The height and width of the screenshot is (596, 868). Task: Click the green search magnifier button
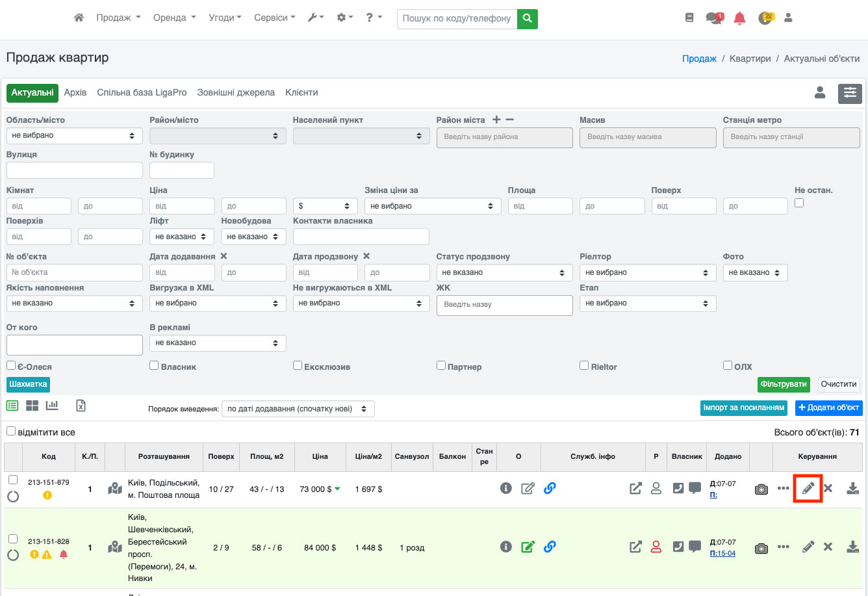(528, 19)
